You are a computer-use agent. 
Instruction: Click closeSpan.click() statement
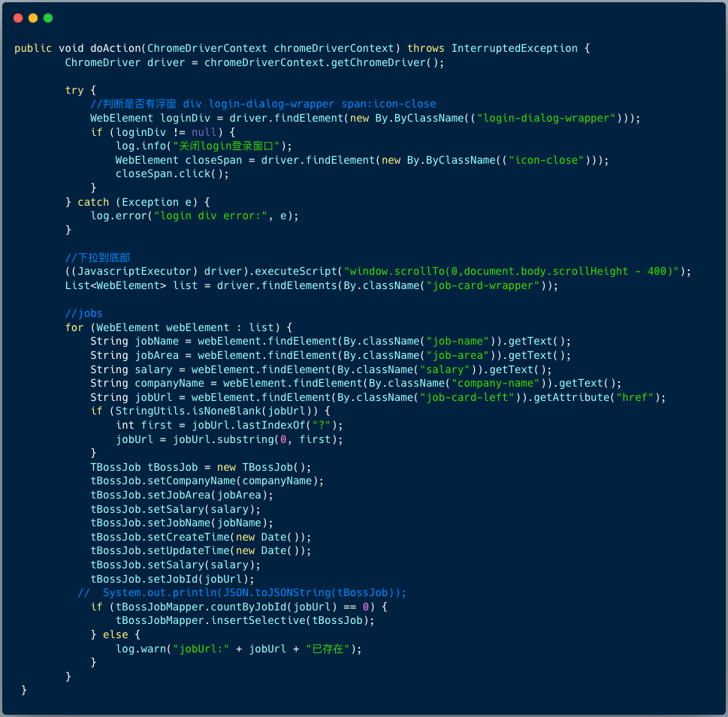tap(172, 174)
